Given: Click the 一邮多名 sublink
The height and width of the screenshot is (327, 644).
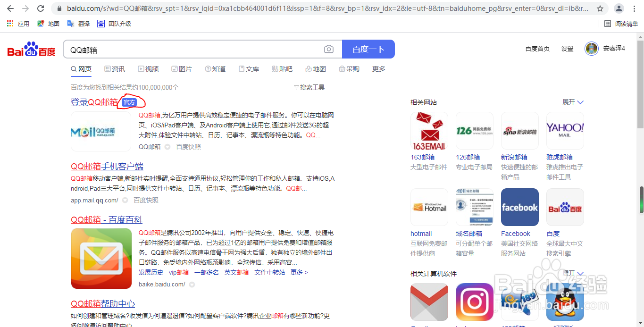Looking at the screenshot, I should [x=207, y=272].
